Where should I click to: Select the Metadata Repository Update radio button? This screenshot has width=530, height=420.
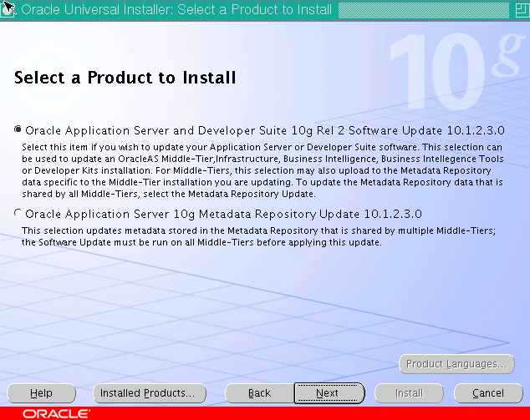pos(18,213)
